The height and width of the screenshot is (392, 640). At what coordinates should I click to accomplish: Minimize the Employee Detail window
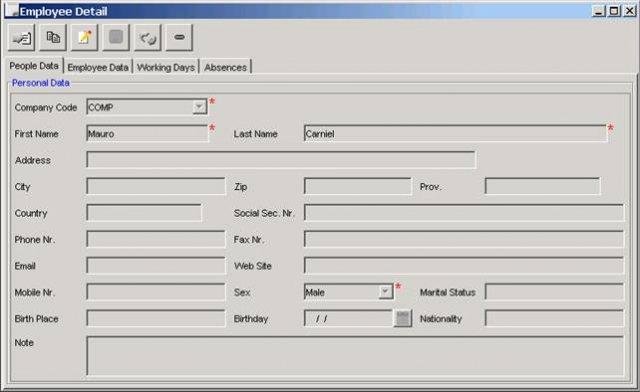(x=598, y=11)
